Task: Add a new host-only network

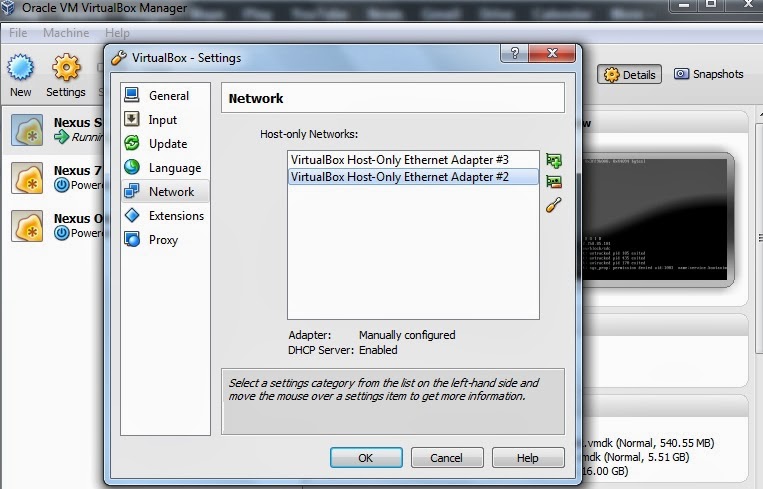Action: 554,160
